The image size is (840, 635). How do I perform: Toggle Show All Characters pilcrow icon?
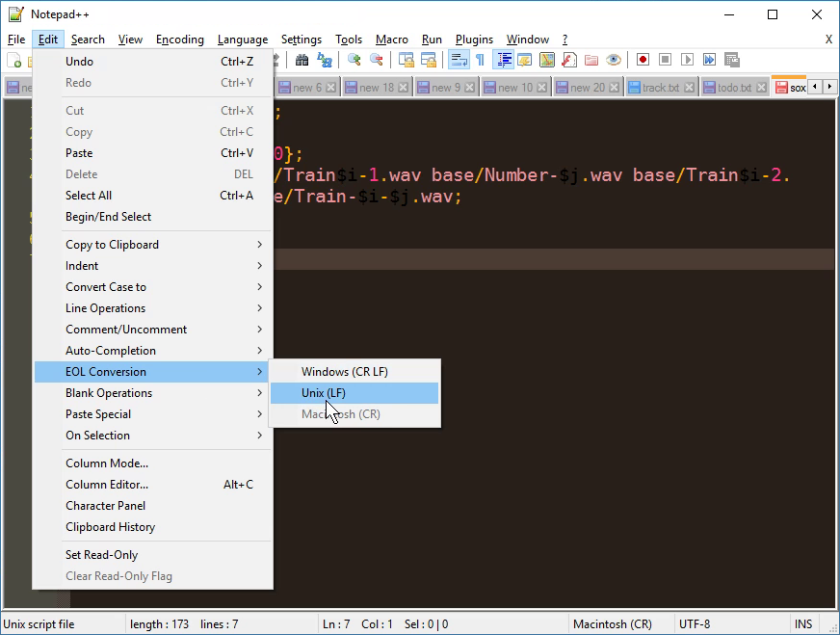pos(480,60)
